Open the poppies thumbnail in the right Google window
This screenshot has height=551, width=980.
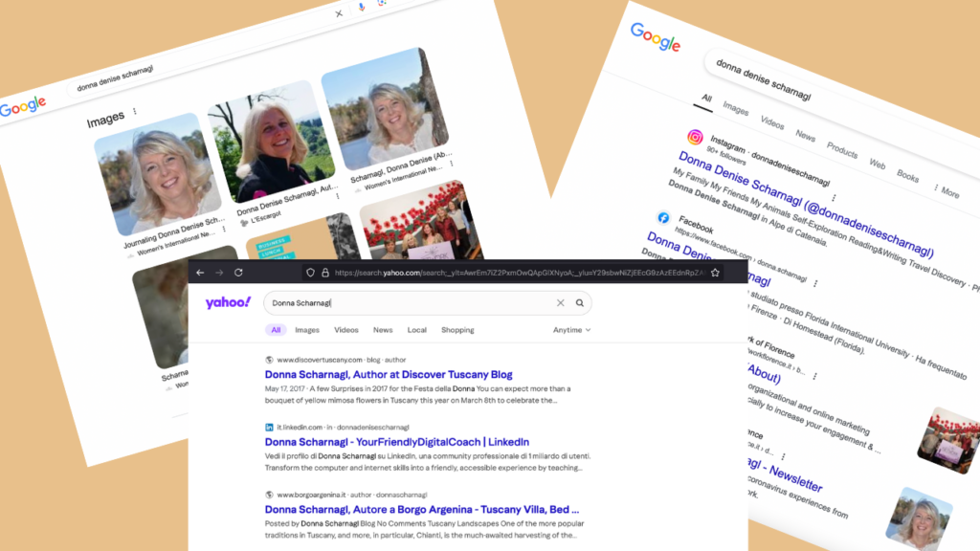point(948,441)
